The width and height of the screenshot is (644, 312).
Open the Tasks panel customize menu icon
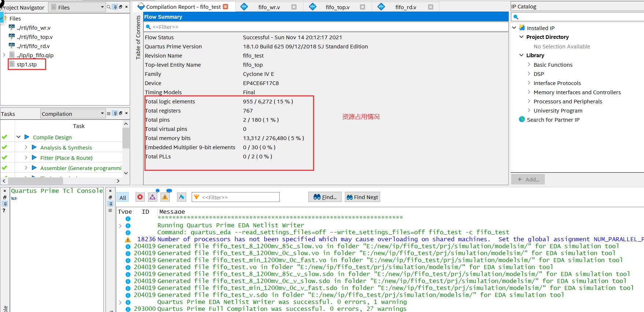108,114
